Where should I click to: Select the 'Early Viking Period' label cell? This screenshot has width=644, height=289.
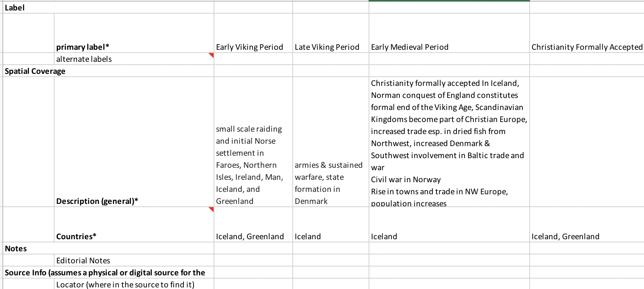[253, 33]
